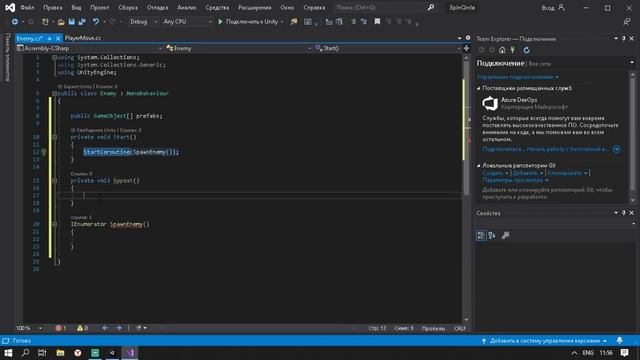
Task: Toggle auto-hide pin on Properties panel
Action: pyautogui.click(x=623, y=213)
